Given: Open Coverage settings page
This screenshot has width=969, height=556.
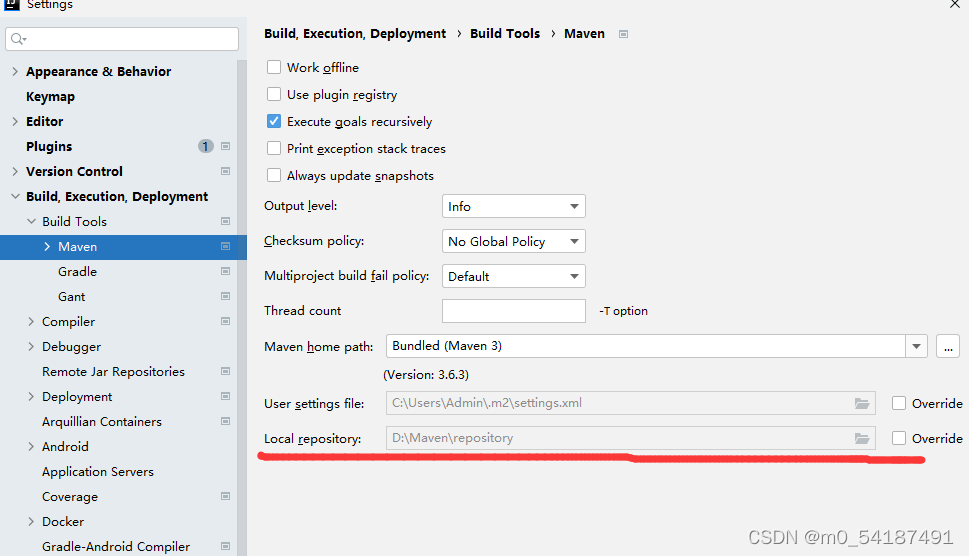Looking at the screenshot, I should (70, 496).
